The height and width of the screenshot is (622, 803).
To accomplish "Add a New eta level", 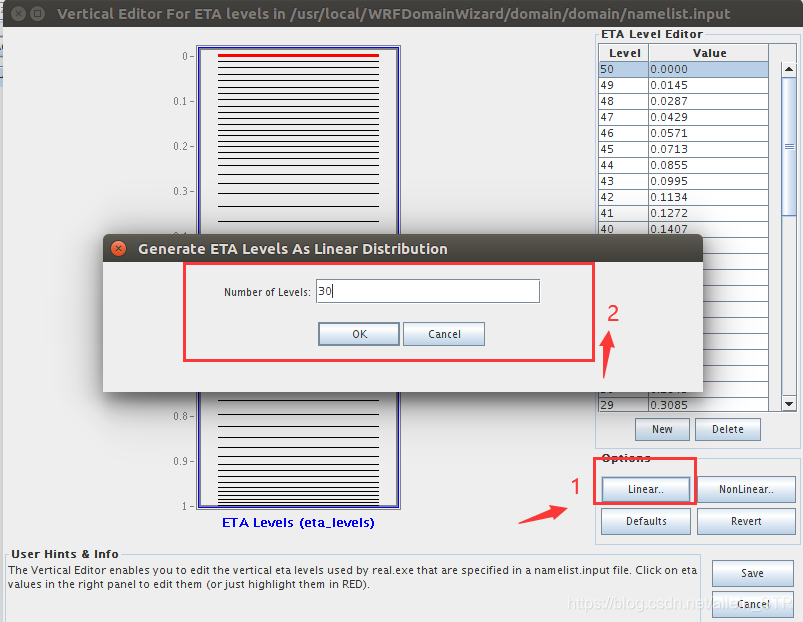I will pyautogui.click(x=662, y=429).
